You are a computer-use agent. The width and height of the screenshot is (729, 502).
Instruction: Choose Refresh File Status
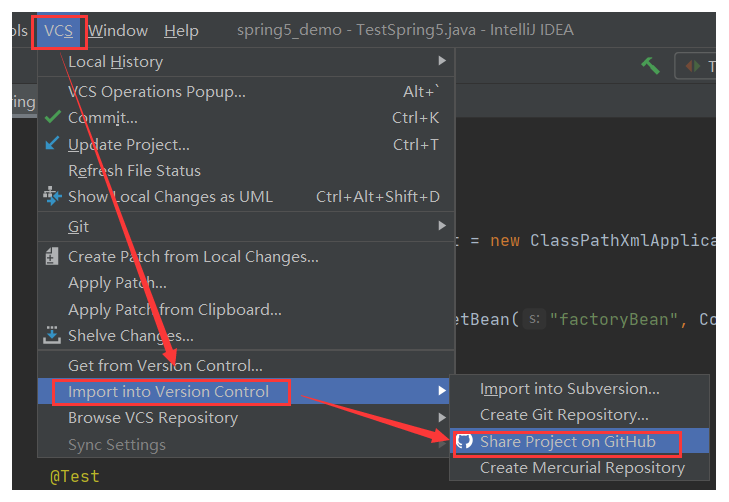pyautogui.click(x=246, y=171)
